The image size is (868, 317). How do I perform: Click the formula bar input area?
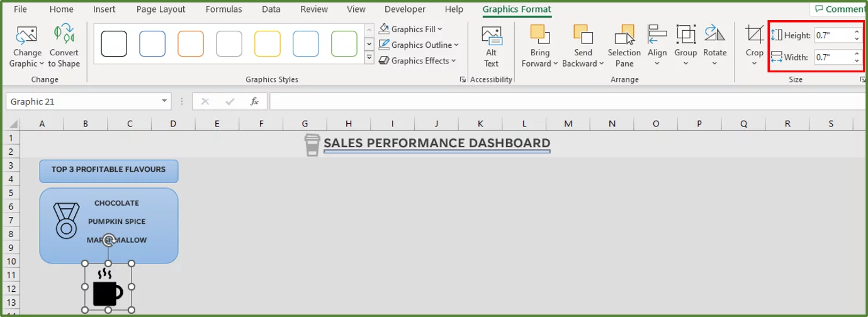[566, 101]
